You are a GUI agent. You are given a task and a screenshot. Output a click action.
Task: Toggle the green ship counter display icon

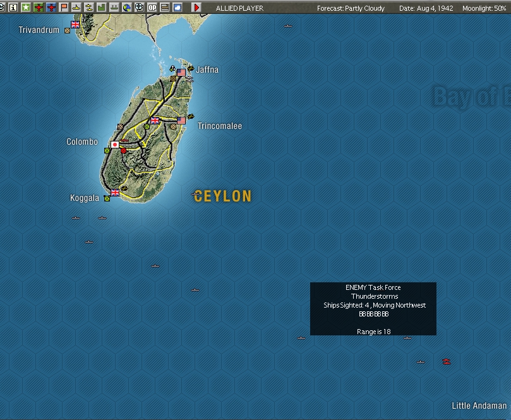pos(101,7)
